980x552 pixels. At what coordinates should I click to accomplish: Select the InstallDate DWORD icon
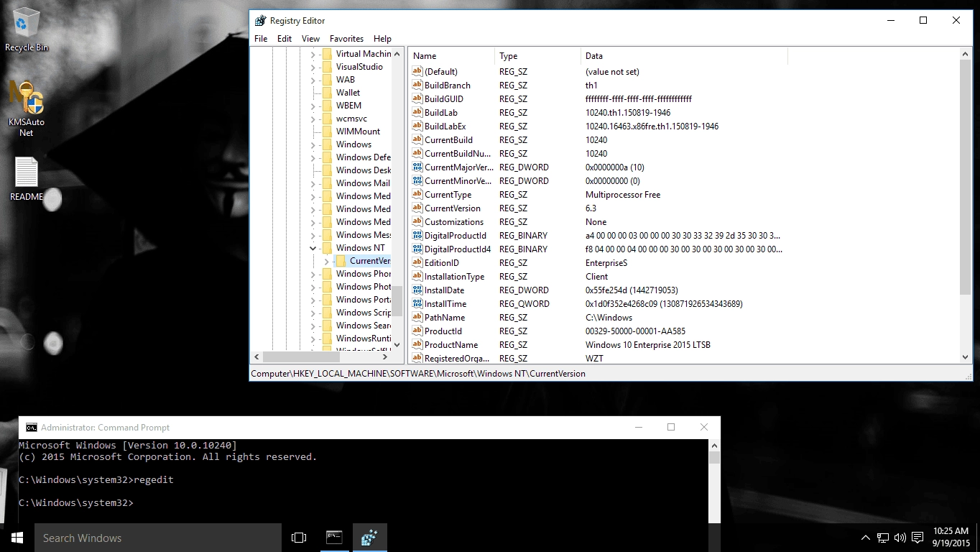click(417, 290)
